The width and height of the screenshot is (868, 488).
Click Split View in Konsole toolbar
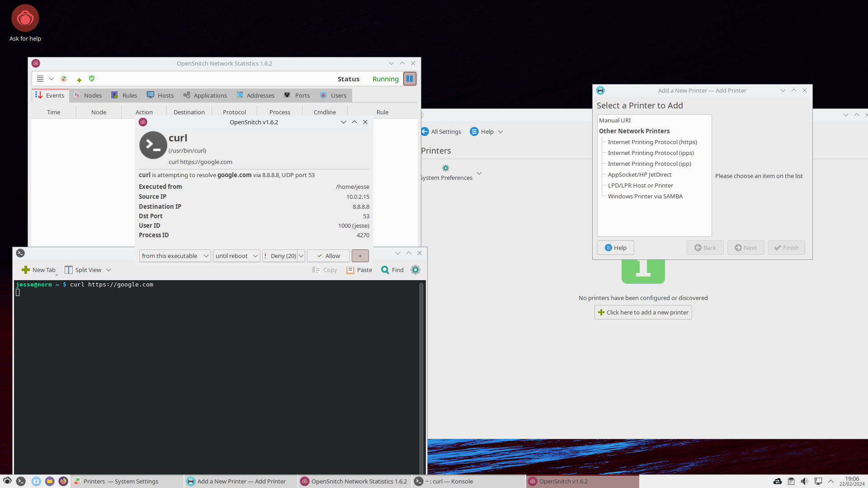click(x=83, y=270)
